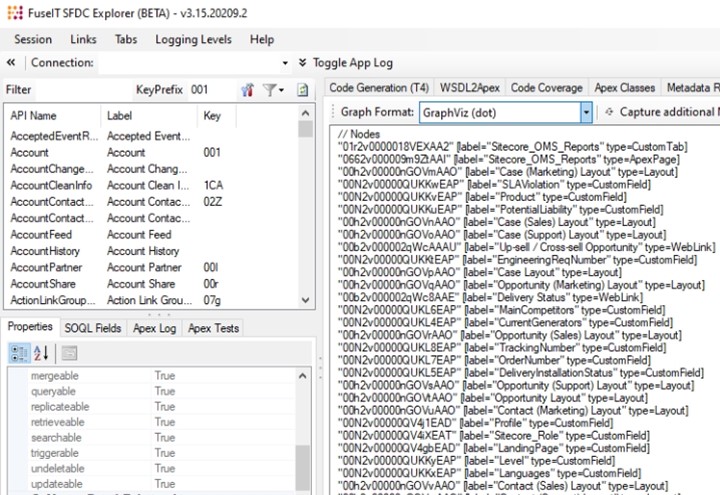Switch to the Code Generation (T4) tab
Screen dimensions: 720x495
click(x=379, y=88)
